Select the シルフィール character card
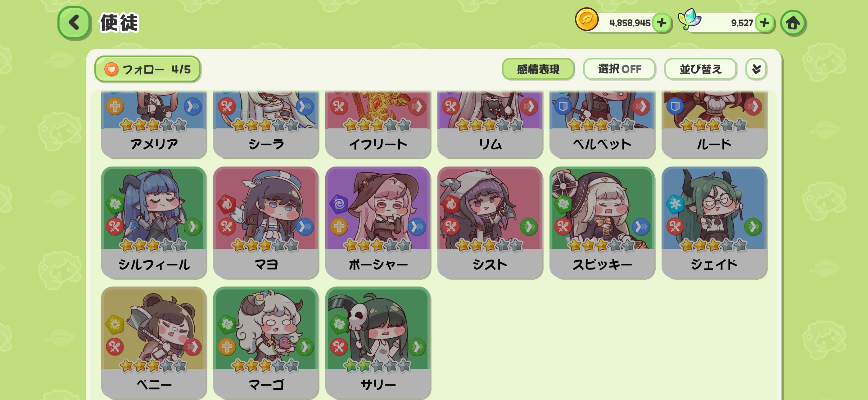 (154, 222)
